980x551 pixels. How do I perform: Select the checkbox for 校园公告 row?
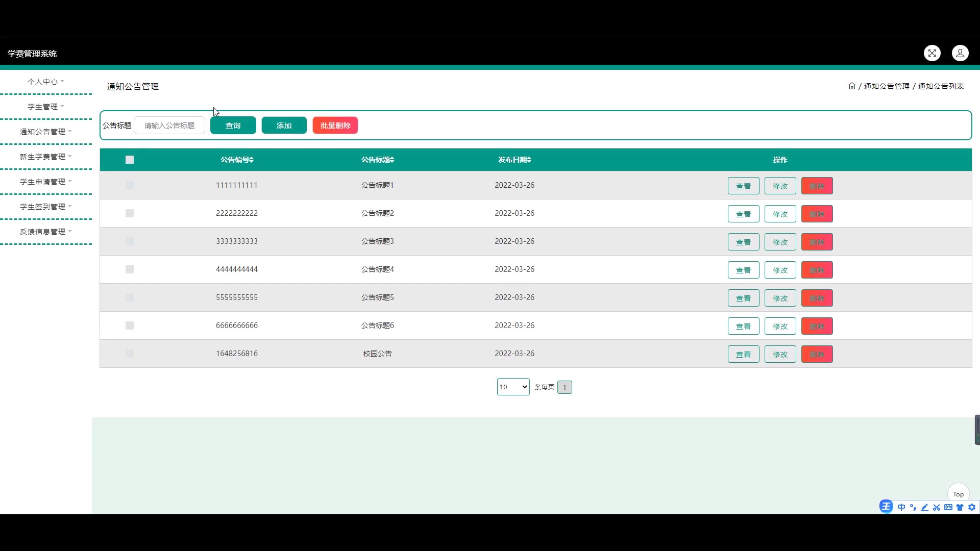click(130, 354)
